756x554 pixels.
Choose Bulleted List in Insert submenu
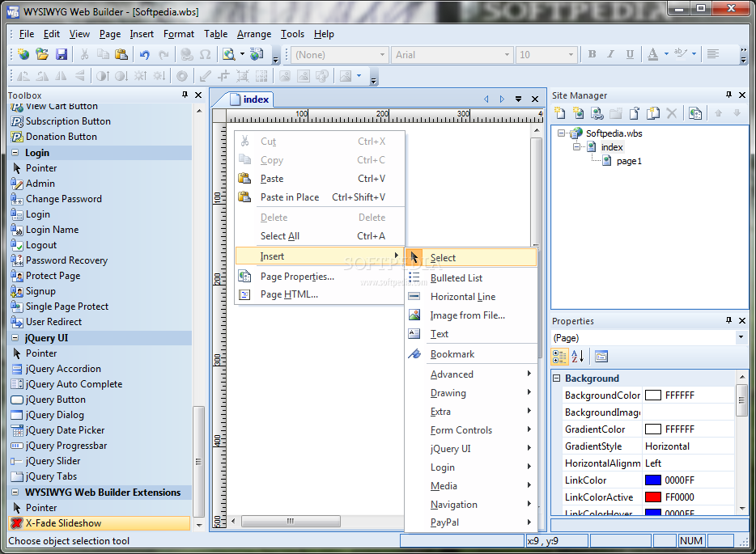click(471, 278)
